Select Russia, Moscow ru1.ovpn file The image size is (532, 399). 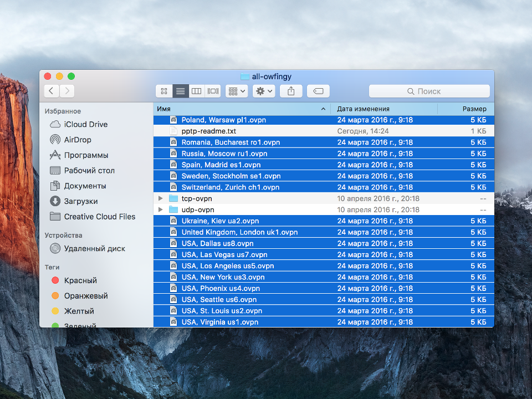(324, 154)
